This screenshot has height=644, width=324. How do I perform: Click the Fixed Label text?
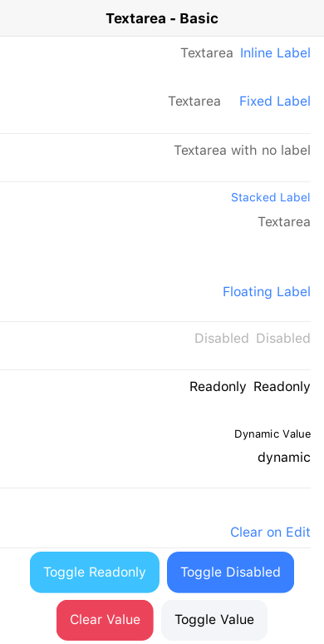(x=275, y=101)
